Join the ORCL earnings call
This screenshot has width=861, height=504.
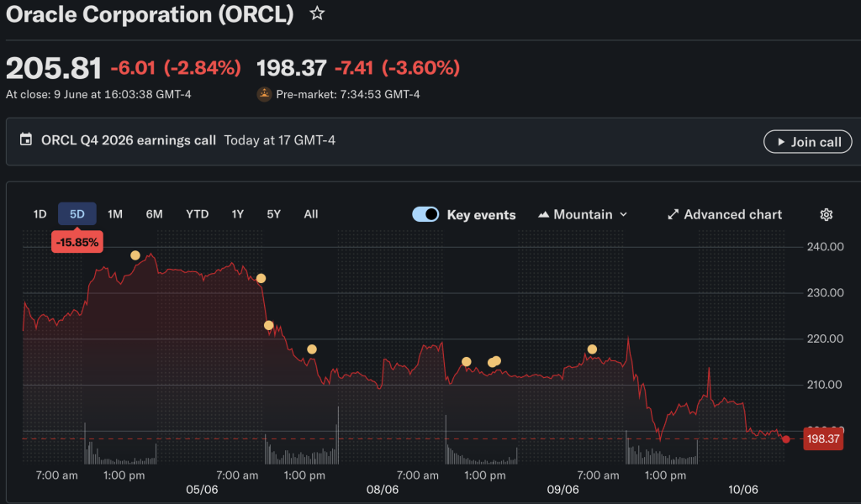click(x=808, y=142)
